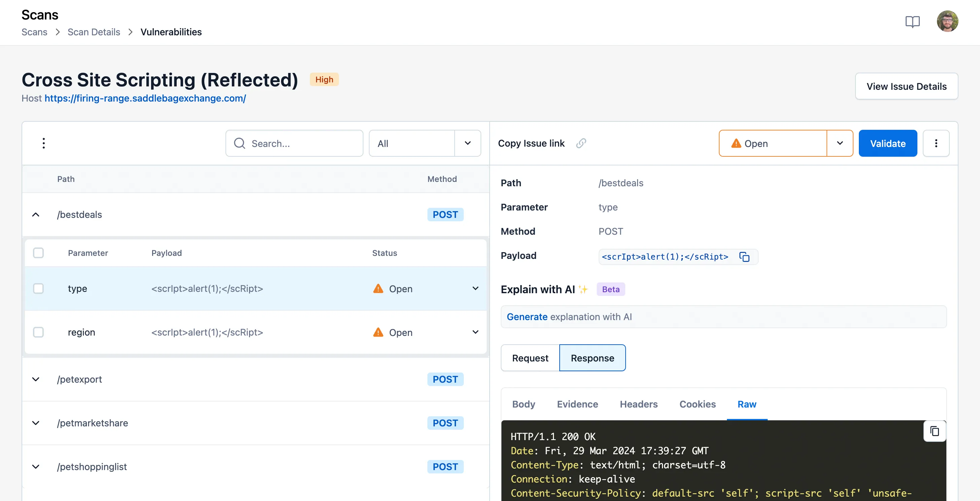The image size is (980, 501).
Task: Click the POST badge for /petshoppinglist
Action: pyautogui.click(x=445, y=467)
